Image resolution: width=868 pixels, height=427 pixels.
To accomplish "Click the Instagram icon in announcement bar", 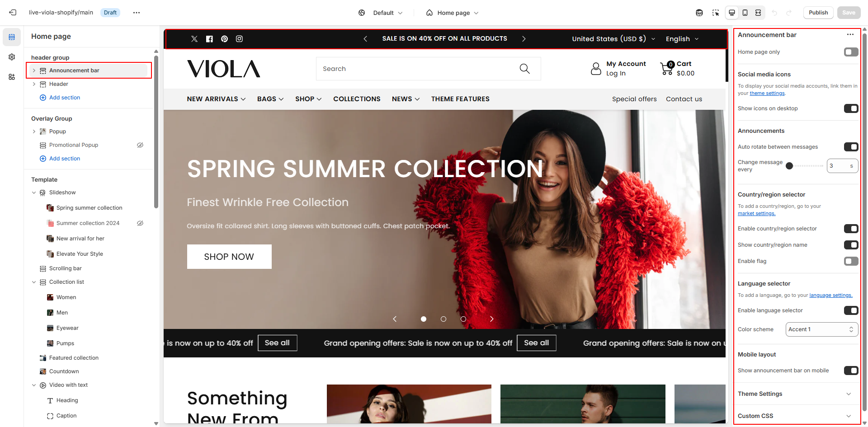I will (x=239, y=39).
